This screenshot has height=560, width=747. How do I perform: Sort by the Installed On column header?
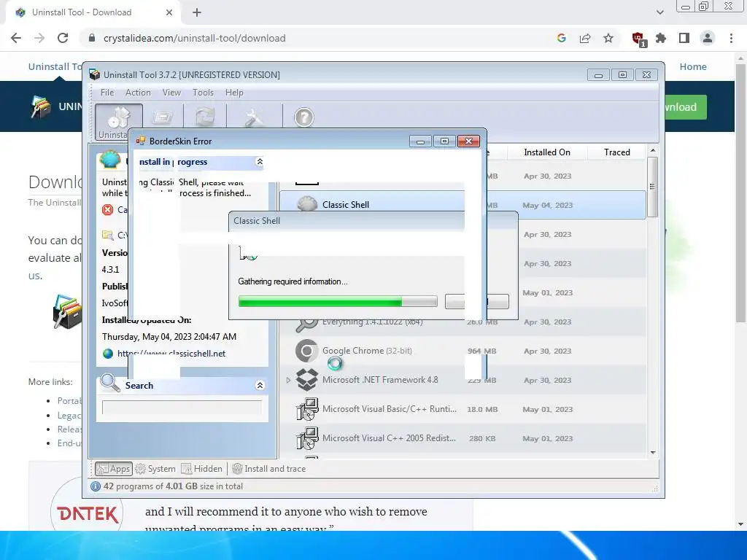click(x=547, y=152)
